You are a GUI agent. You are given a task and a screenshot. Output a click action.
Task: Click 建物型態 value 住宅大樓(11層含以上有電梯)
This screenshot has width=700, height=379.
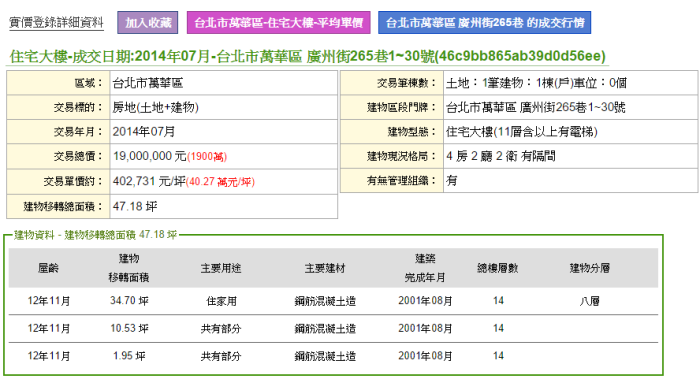click(x=521, y=132)
